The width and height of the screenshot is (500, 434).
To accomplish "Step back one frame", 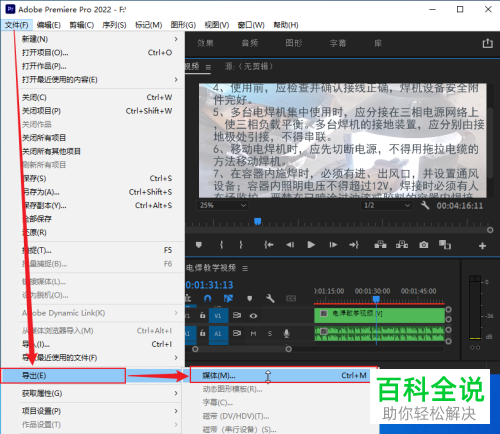I will [x=290, y=245].
